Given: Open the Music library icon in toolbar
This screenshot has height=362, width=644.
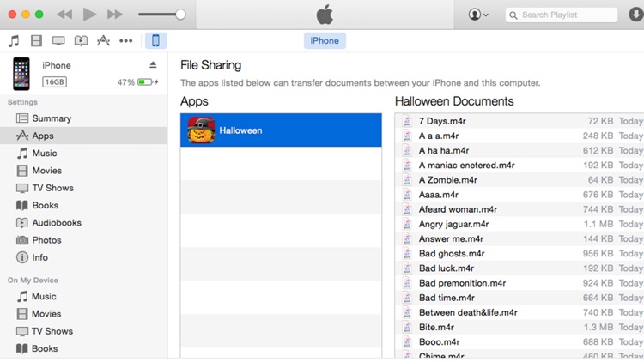Looking at the screenshot, I should point(14,40).
